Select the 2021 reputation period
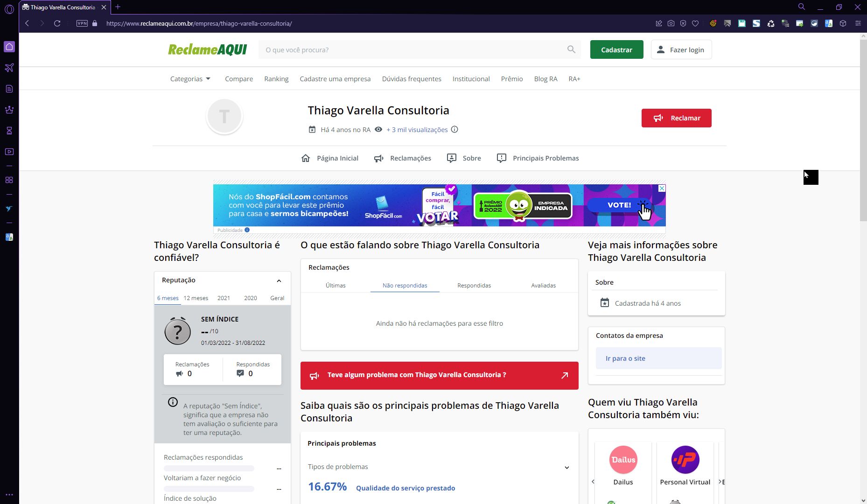This screenshot has width=867, height=504. pos(224,298)
